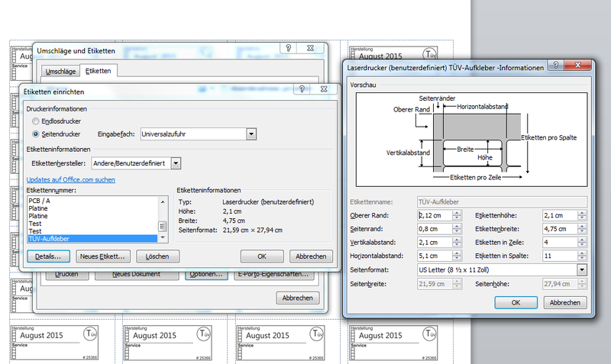611x364 pixels.
Task: Click the Oberer Rand spinner arrows
Action: tap(457, 215)
